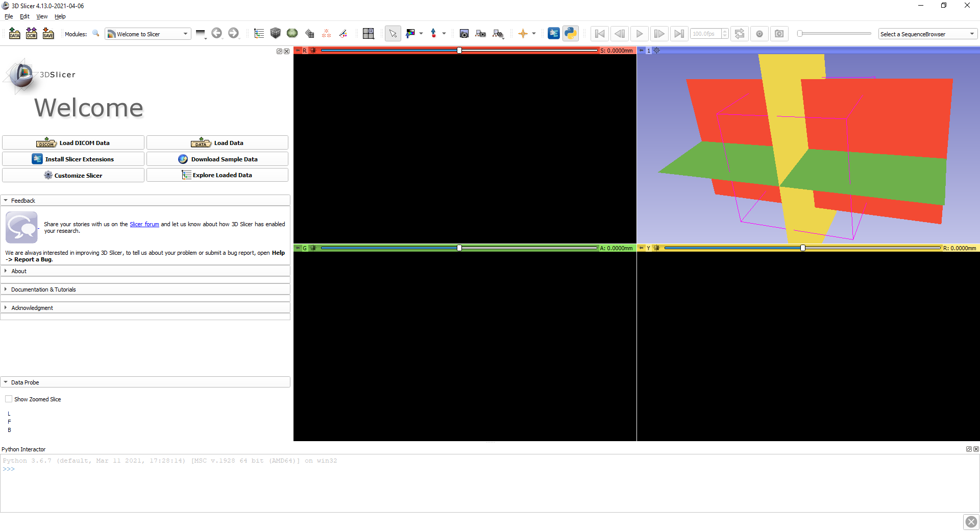Click the Load Data toolbar icon
The image size is (980, 531).
click(15, 34)
